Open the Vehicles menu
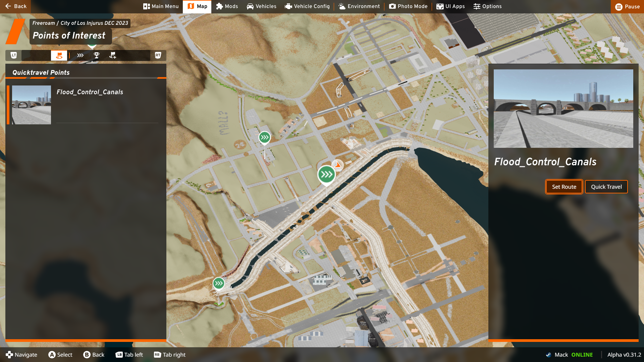This screenshot has width=644, height=362. 262,6
